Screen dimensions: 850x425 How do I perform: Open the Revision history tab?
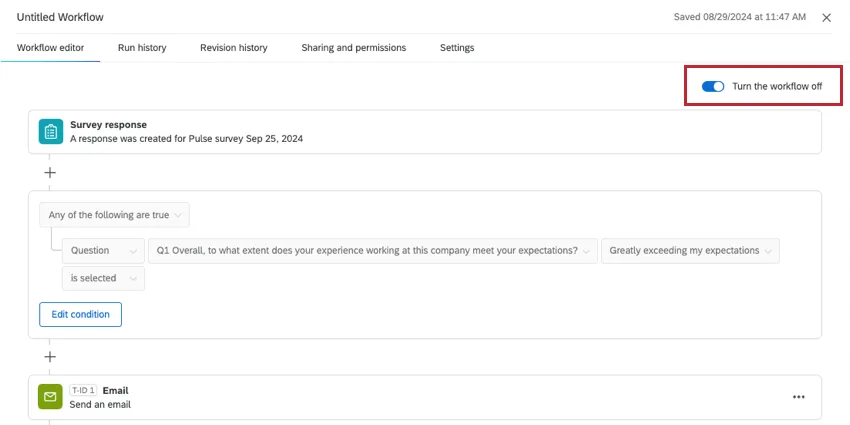[233, 48]
